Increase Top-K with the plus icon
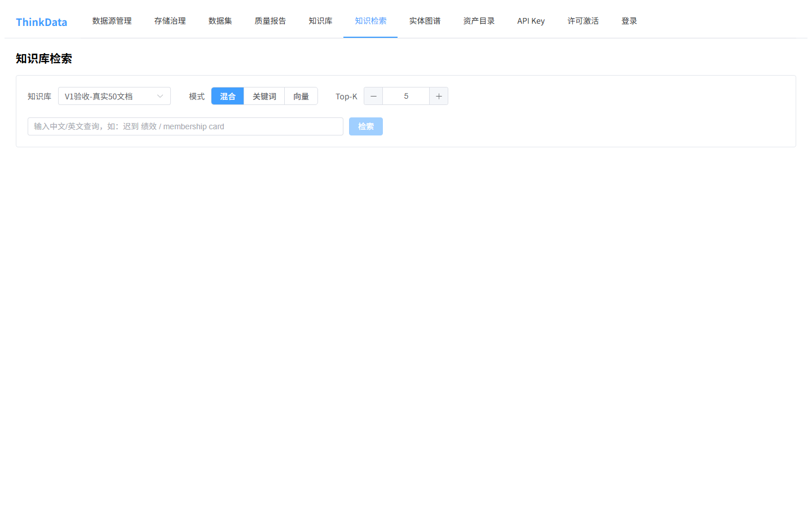The height and width of the screenshot is (508, 812). [439, 96]
